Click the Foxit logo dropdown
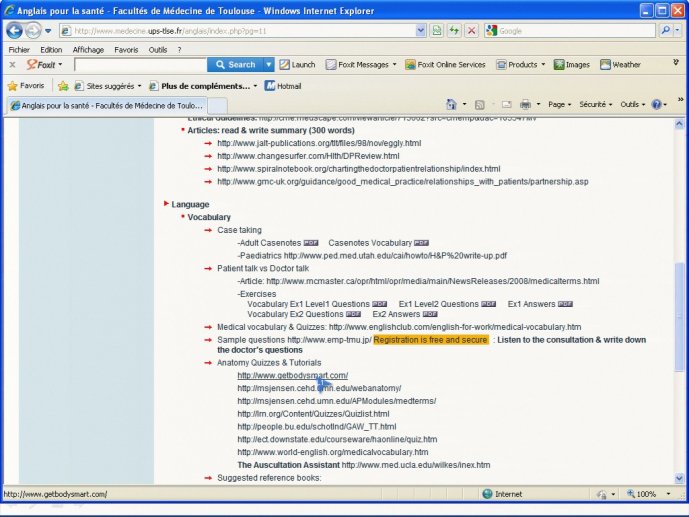The image size is (689, 517). pyautogui.click(x=44, y=65)
